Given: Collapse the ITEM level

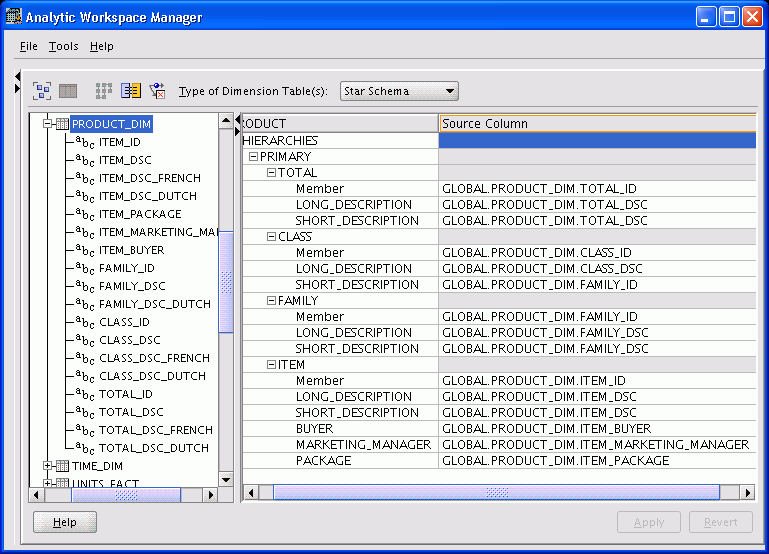Looking at the screenshot, I should point(271,365).
